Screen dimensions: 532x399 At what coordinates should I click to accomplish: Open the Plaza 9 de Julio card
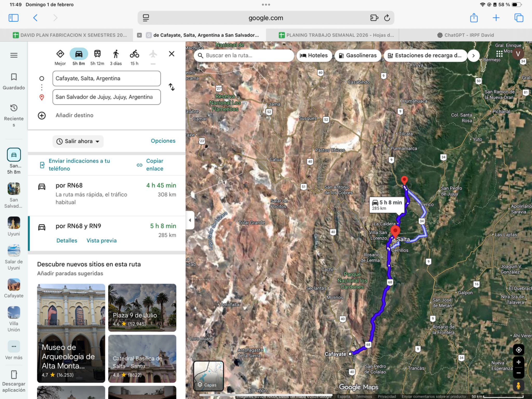click(x=142, y=308)
